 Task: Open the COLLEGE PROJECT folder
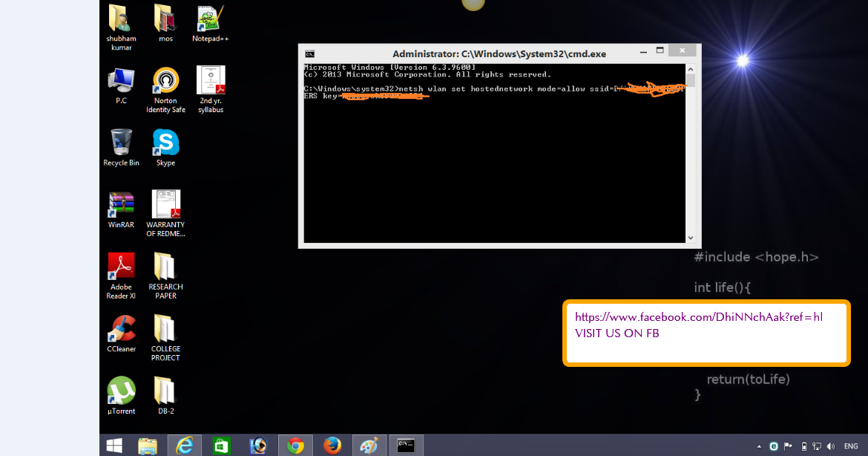pos(165,327)
